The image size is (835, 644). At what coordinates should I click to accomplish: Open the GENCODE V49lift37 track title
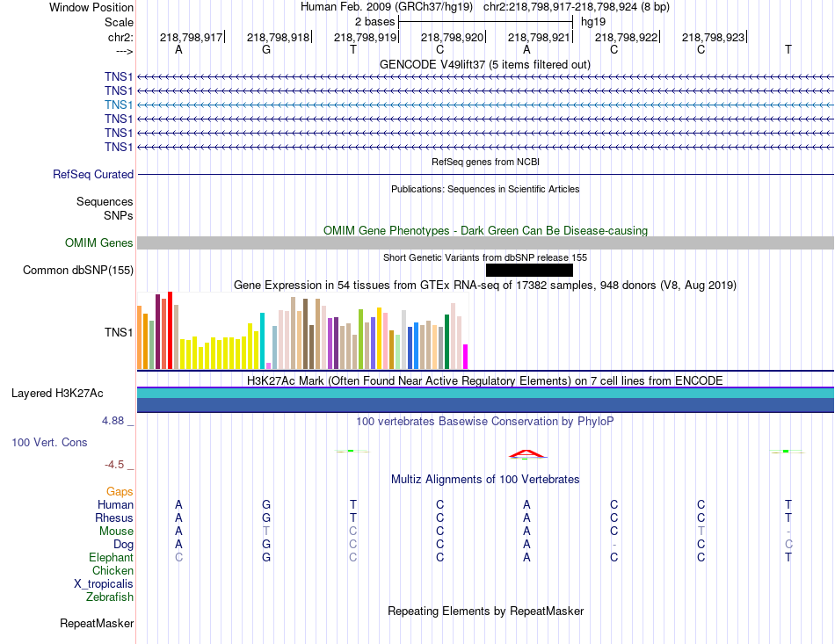pyautogui.click(x=484, y=64)
